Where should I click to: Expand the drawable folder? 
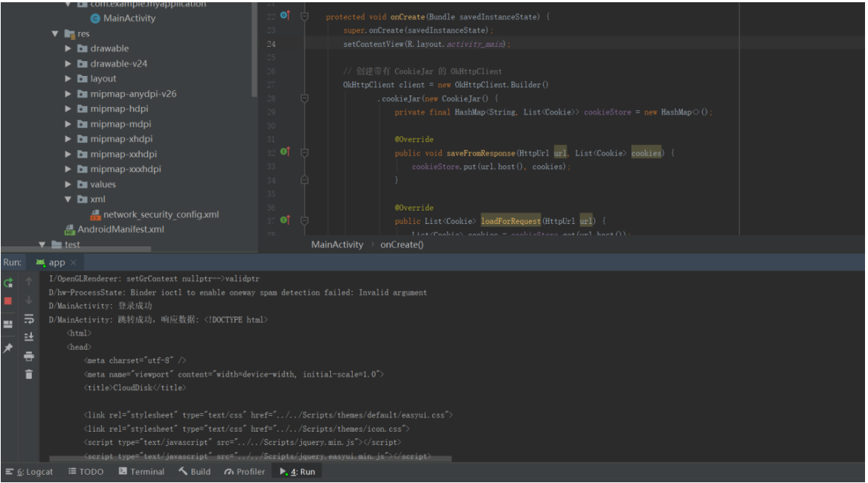coord(68,48)
